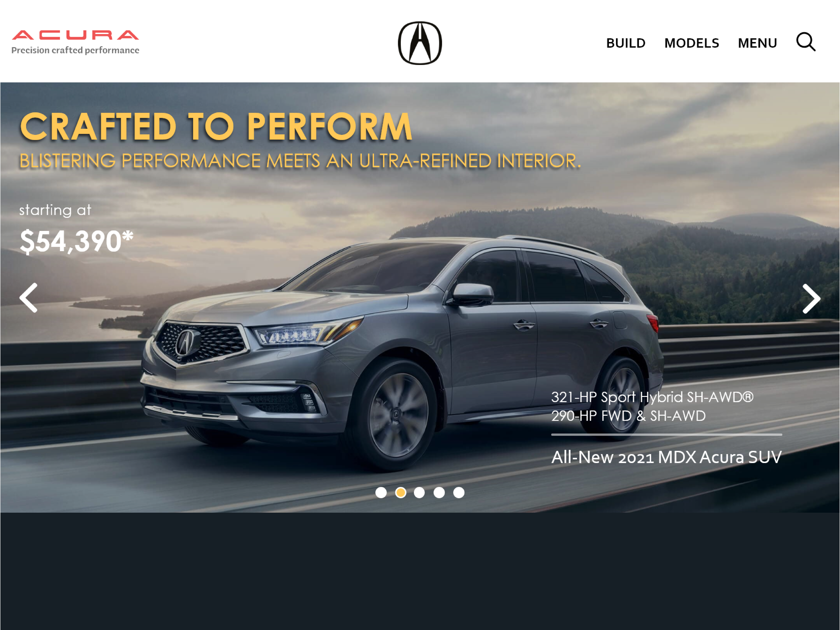This screenshot has height=630, width=840.
Task: Click the Acura emblem logo in header
Action: tap(420, 43)
